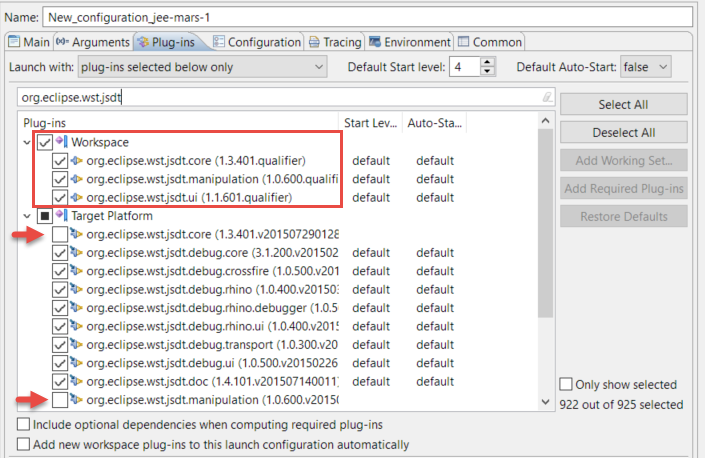
Task: Switch to the Configuration tab
Action: click(x=257, y=42)
